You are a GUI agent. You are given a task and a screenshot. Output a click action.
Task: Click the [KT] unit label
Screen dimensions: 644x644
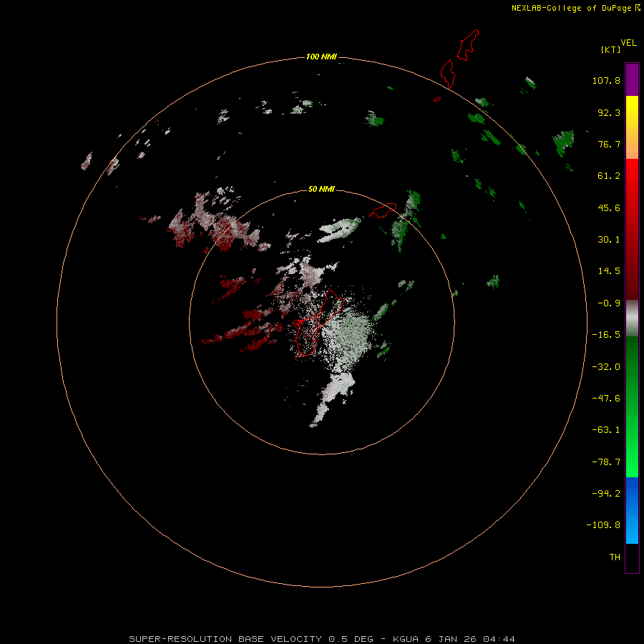click(610, 49)
